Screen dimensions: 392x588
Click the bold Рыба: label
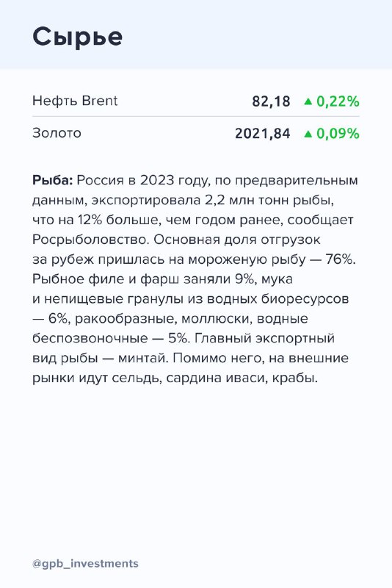click(x=52, y=180)
